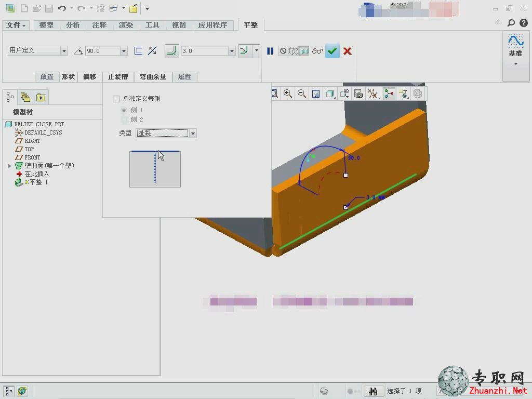
Task: Flip the wall thickness side icon
Action: [x=138, y=51]
